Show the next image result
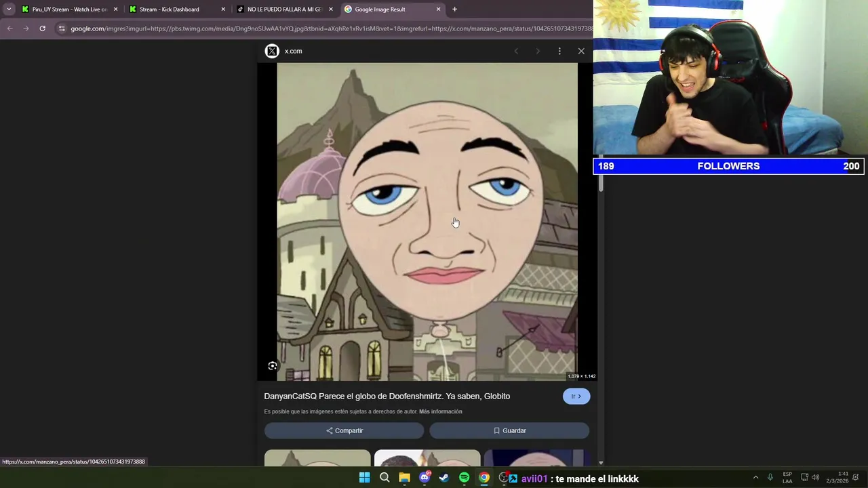868x488 pixels. click(538, 51)
